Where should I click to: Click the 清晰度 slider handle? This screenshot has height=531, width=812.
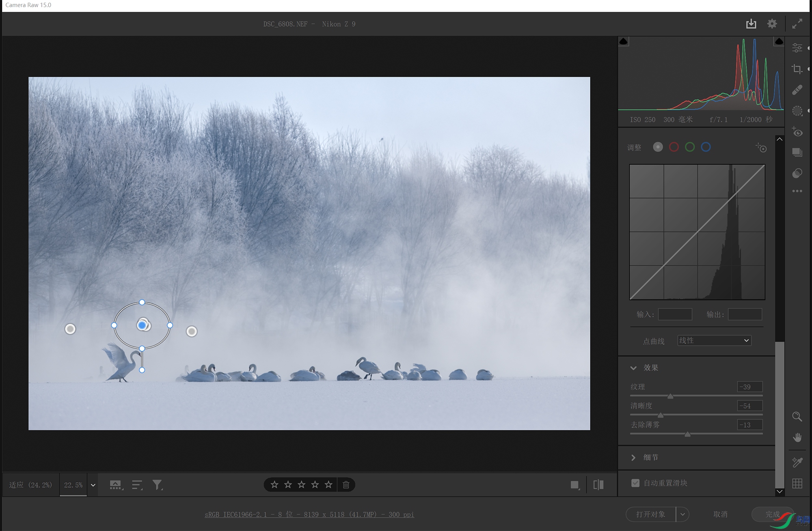point(661,415)
